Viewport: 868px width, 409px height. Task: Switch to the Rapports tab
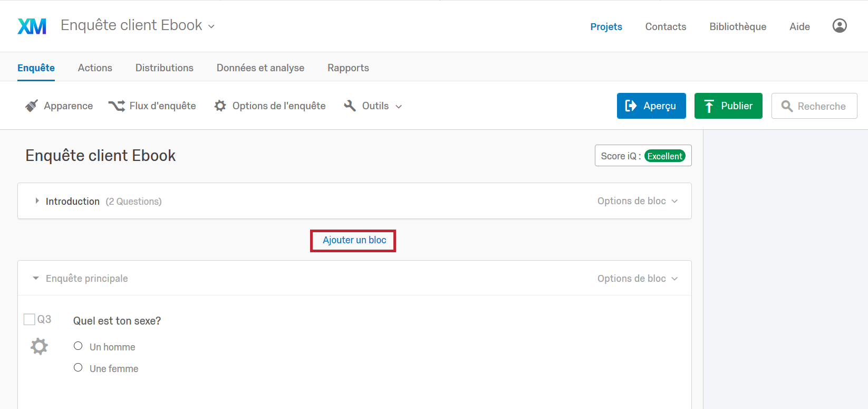348,68
